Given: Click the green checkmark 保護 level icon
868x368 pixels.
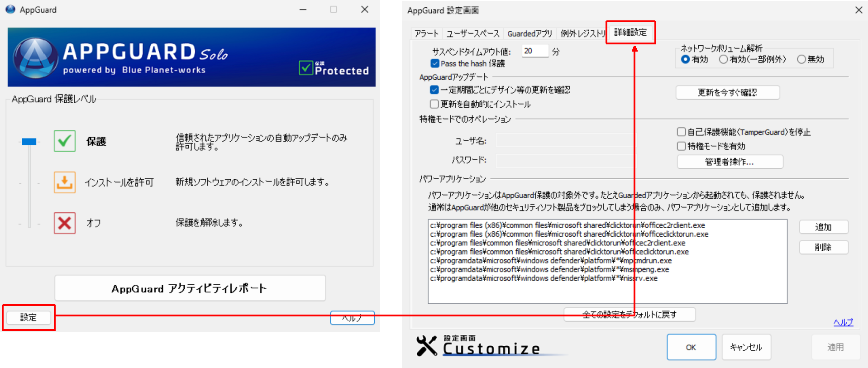Looking at the screenshot, I should pos(65,141).
